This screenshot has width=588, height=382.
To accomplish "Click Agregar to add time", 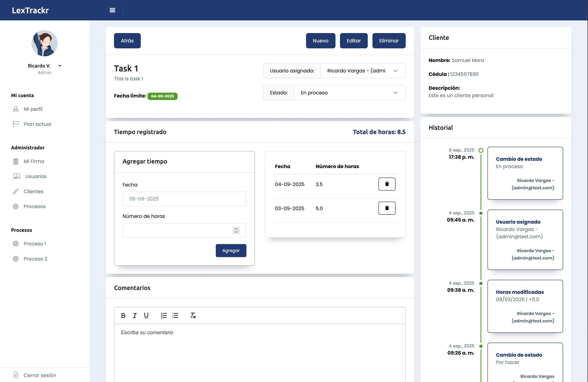I will tap(231, 250).
